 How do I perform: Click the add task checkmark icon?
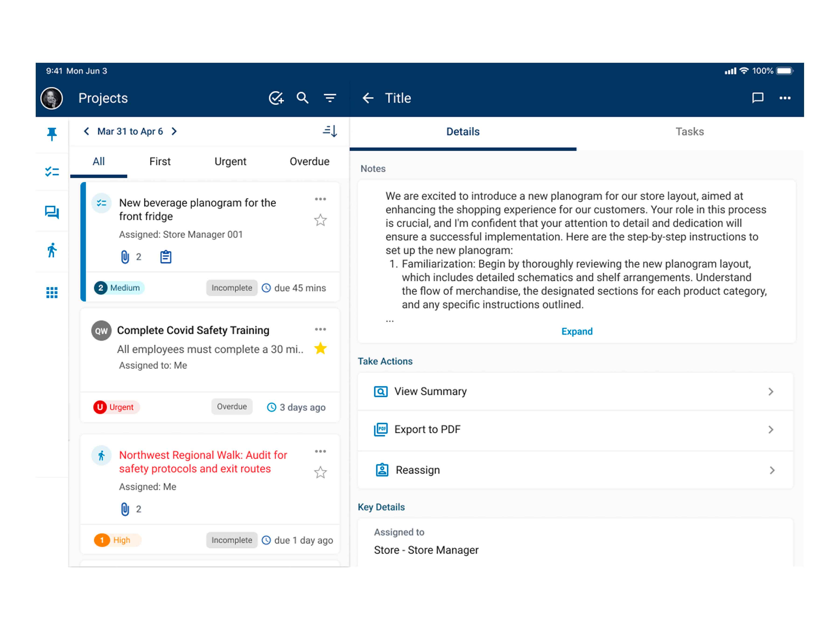(276, 98)
